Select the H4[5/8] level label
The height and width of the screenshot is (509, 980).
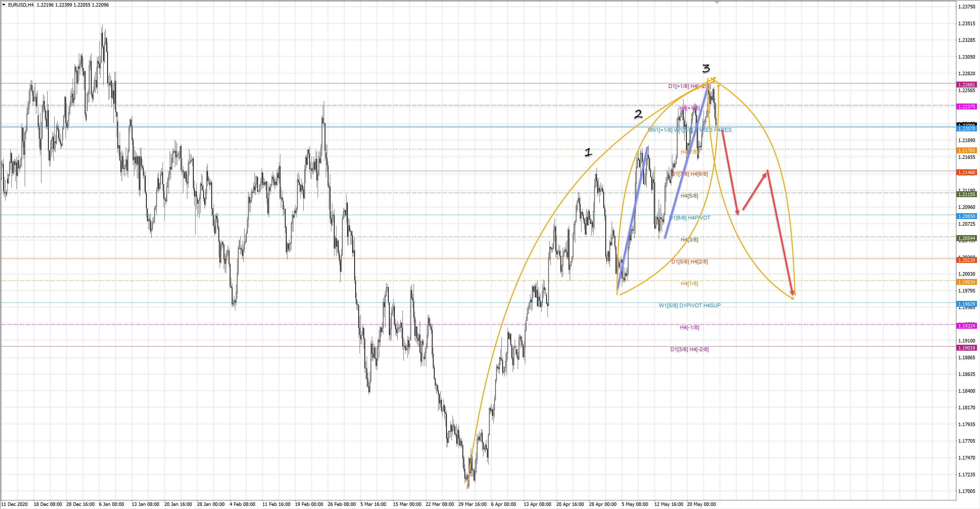pyautogui.click(x=689, y=196)
